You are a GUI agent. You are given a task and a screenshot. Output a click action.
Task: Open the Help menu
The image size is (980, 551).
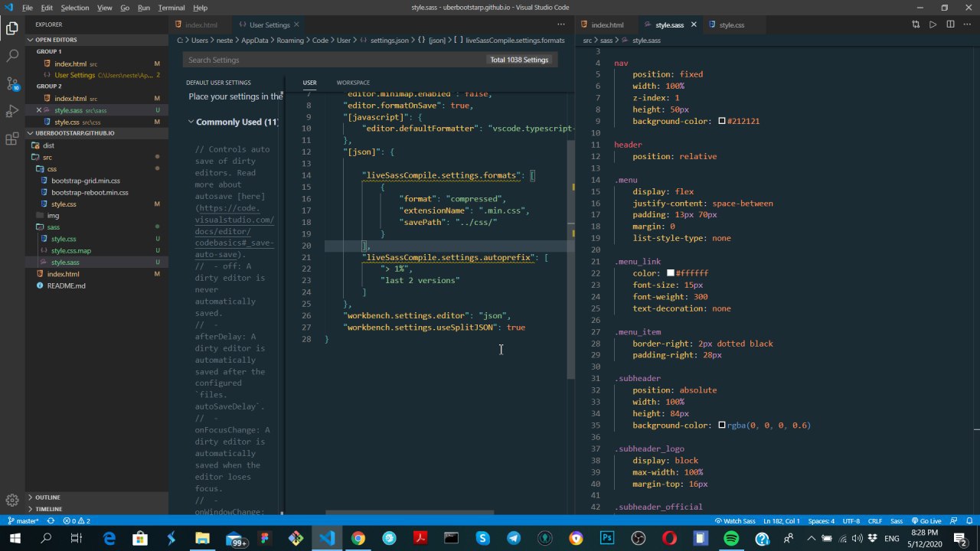tap(200, 8)
